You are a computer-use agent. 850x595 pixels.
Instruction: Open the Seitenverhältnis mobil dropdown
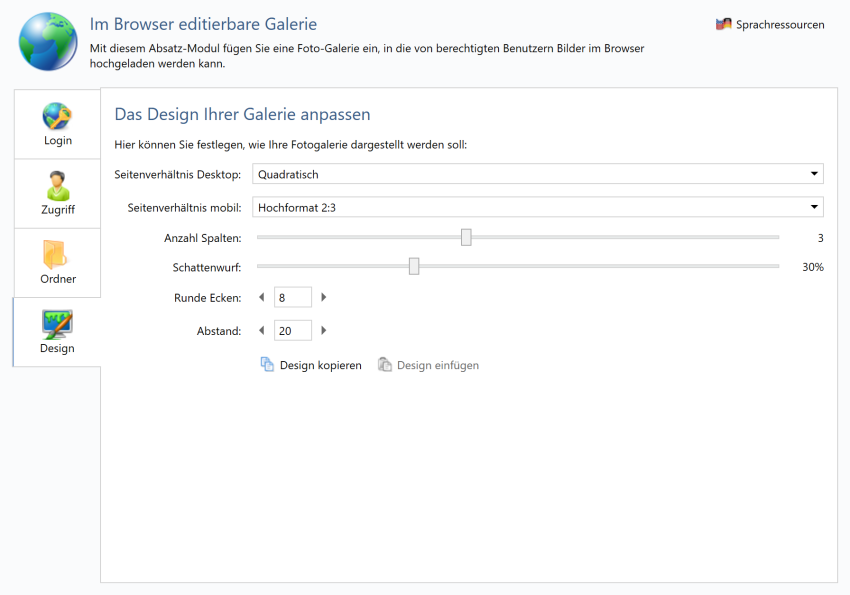(538, 207)
